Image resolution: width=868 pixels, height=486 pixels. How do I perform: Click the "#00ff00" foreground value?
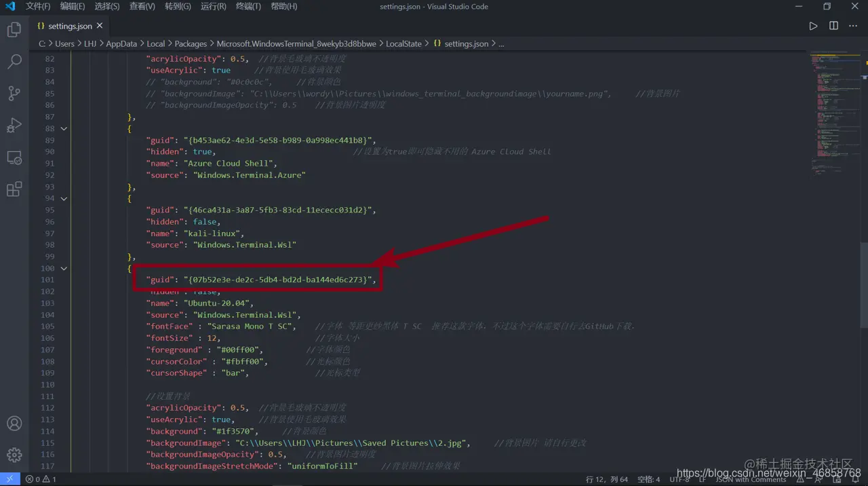point(237,350)
